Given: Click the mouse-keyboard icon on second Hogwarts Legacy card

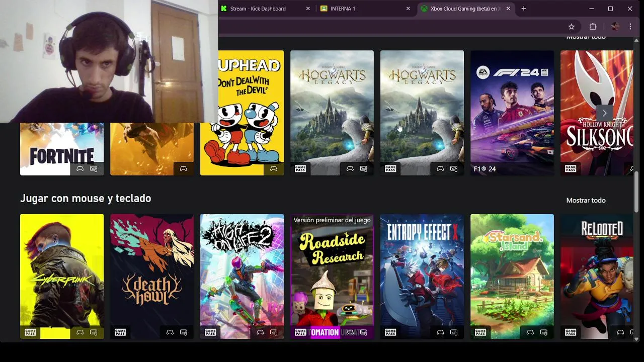Looking at the screenshot, I should tap(454, 169).
